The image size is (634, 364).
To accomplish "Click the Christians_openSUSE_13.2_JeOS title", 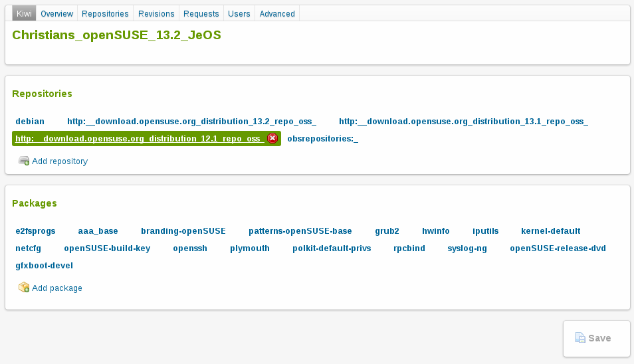I will click(116, 35).
